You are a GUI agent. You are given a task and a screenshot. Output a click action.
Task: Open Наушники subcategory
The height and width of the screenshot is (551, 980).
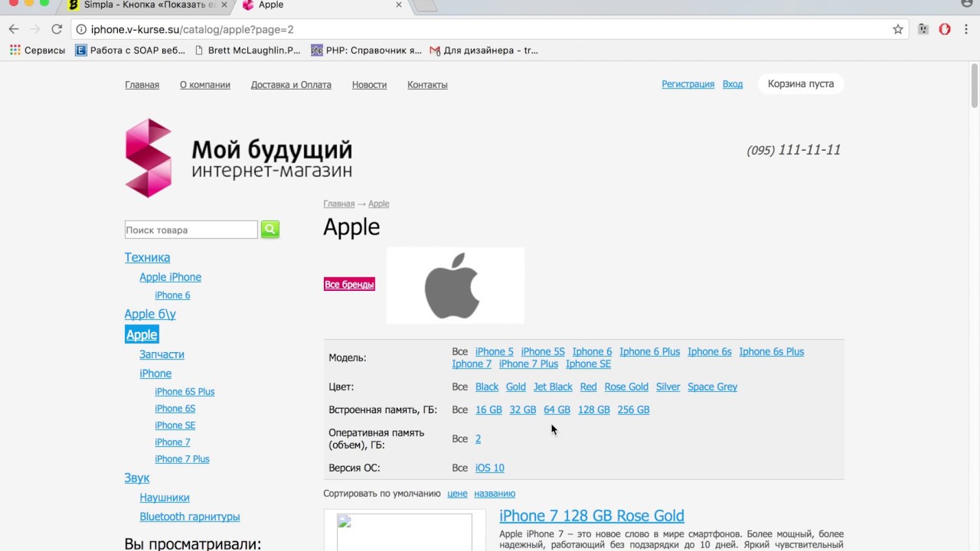click(165, 497)
